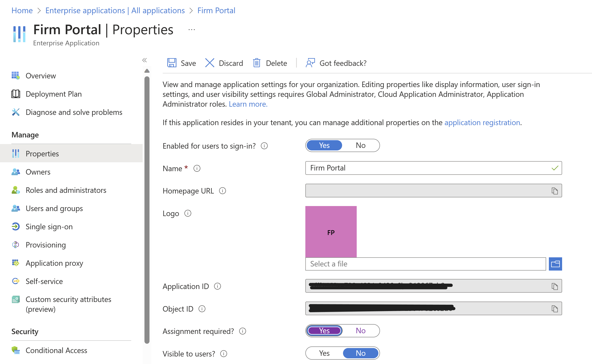Open the Learn more link
Screen dimensions: 592x364
point(248,104)
